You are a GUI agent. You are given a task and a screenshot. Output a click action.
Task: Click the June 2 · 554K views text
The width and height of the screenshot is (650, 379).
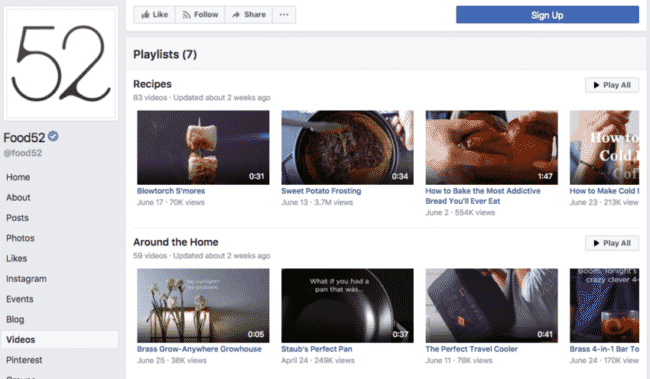pyautogui.click(x=460, y=213)
